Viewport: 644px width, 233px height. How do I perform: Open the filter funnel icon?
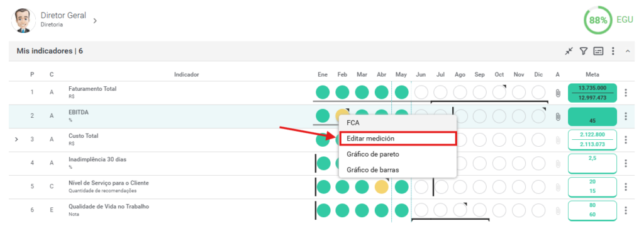click(x=583, y=52)
